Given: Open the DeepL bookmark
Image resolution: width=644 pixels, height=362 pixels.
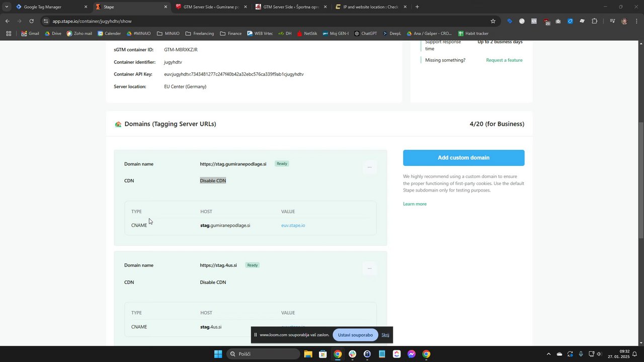Looking at the screenshot, I should (391, 33).
